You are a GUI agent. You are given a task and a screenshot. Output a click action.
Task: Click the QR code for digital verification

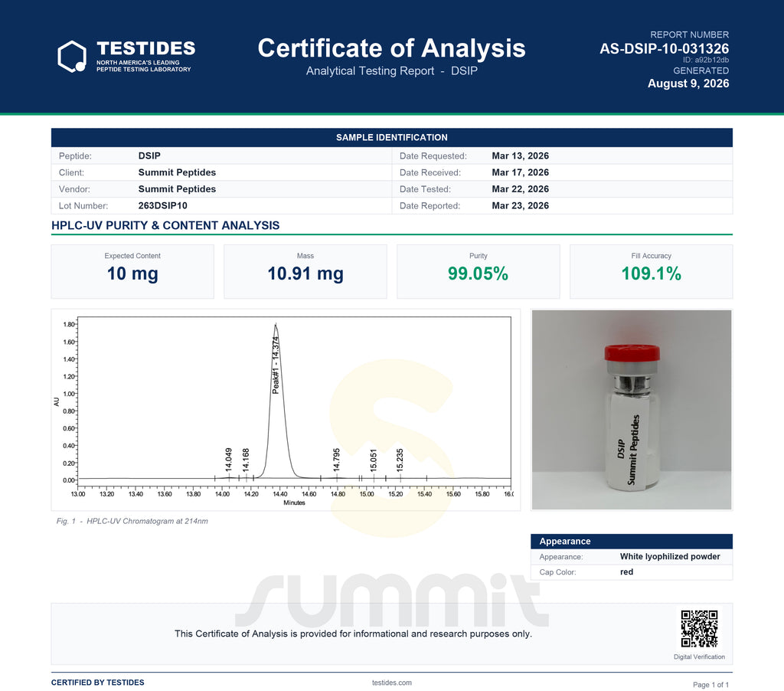point(699,628)
